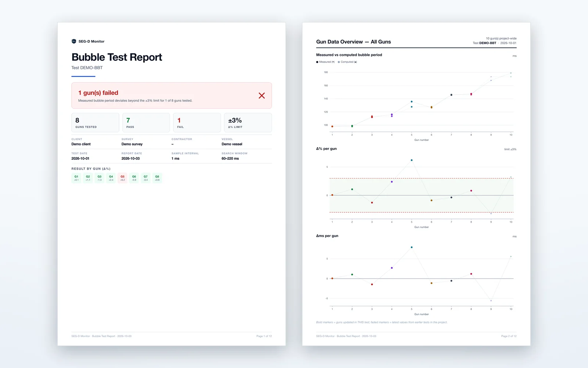The width and height of the screenshot is (588, 368).
Task: Click 'Test DEMO-BBT' subtitle under the report title
Action: coord(87,68)
